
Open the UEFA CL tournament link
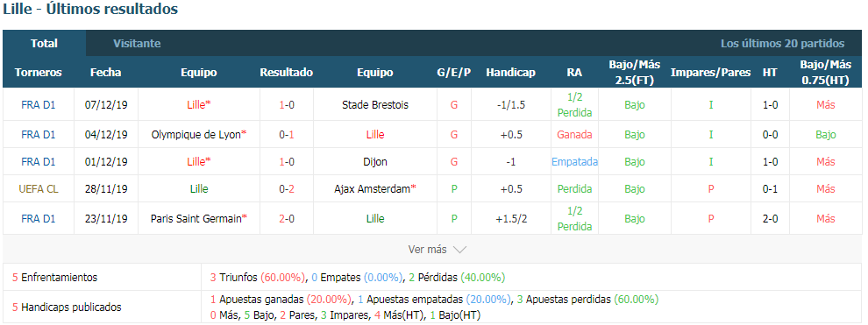coord(39,189)
